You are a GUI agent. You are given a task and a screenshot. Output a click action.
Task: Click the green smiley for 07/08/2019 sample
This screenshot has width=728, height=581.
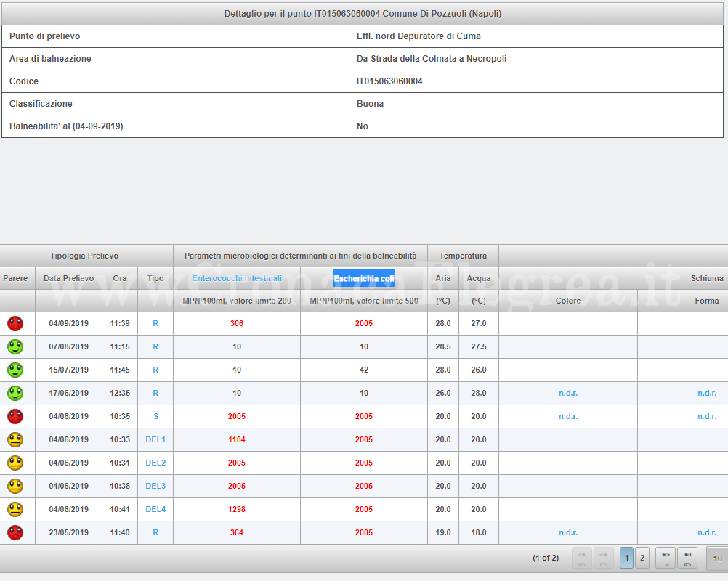pyautogui.click(x=15, y=346)
